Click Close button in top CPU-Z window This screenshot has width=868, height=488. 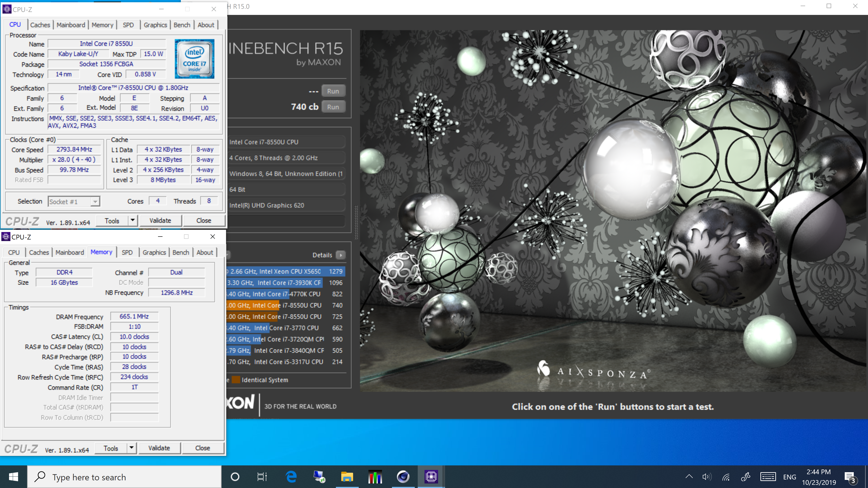tap(203, 221)
